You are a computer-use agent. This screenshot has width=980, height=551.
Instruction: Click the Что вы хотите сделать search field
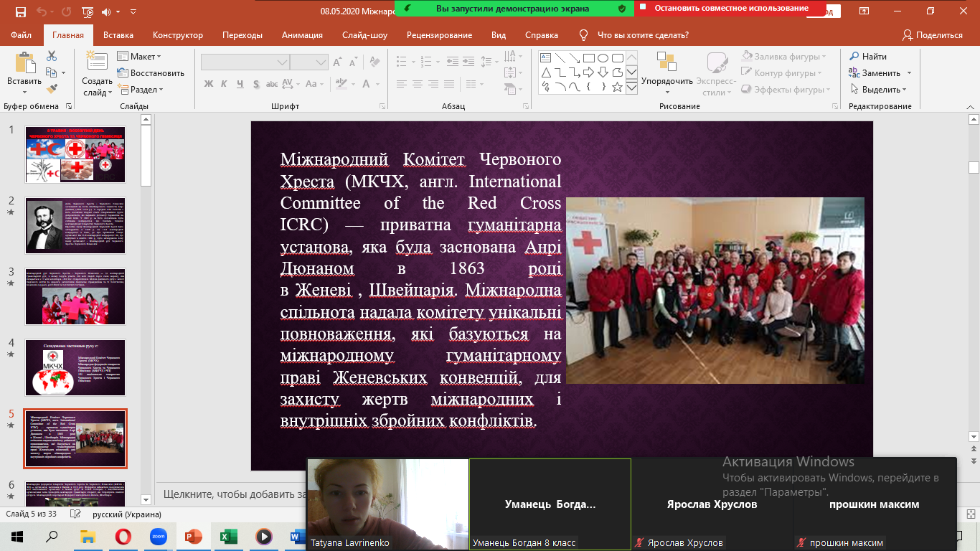(x=644, y=35)
